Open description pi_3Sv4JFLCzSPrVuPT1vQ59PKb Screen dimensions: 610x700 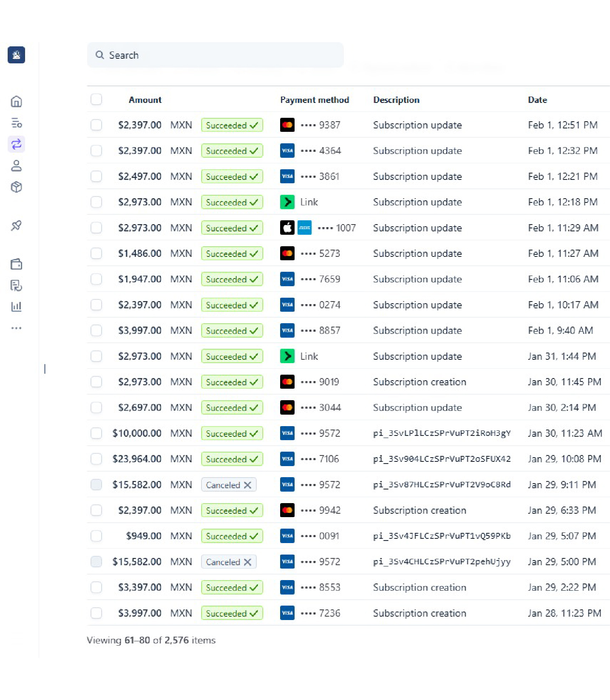(x=442, y=536)
